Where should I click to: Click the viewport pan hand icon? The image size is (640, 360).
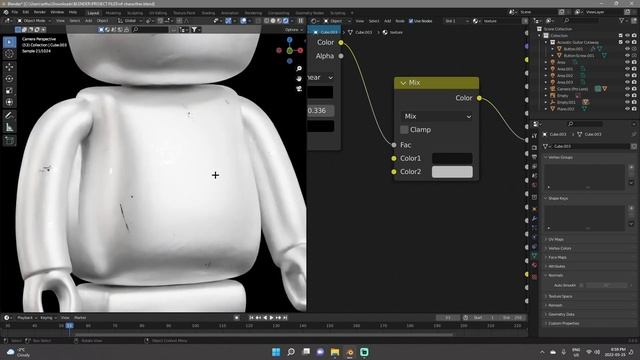(x=299, y=78)
